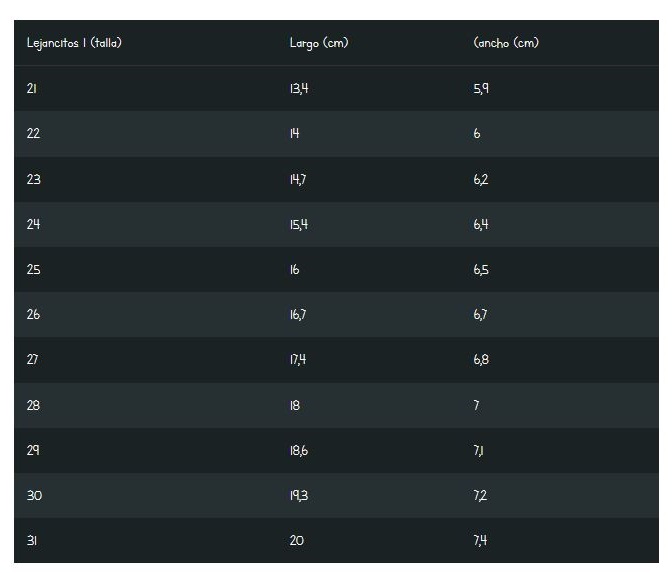Click the 7,4 width value
Image resolution: width=672 pixels, height=573 pixels.
(481, 541)
